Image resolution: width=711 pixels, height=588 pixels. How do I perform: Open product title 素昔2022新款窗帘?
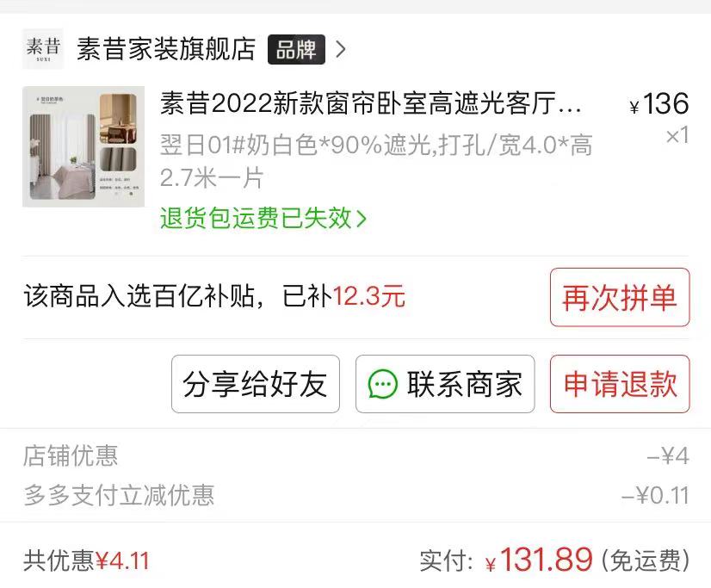(370, 103)
